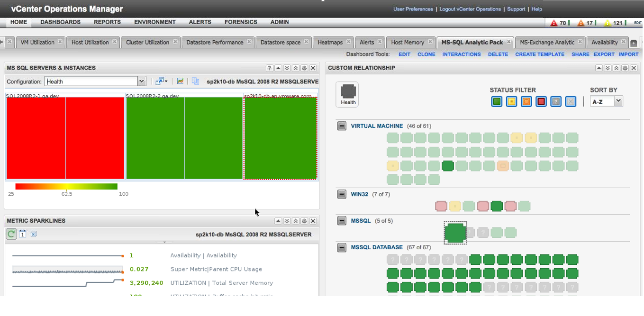The height and width of the screenshot is (316, 644).
Task: Click the Create Template dashboard tool link
Action: click(x=539, y=54)
